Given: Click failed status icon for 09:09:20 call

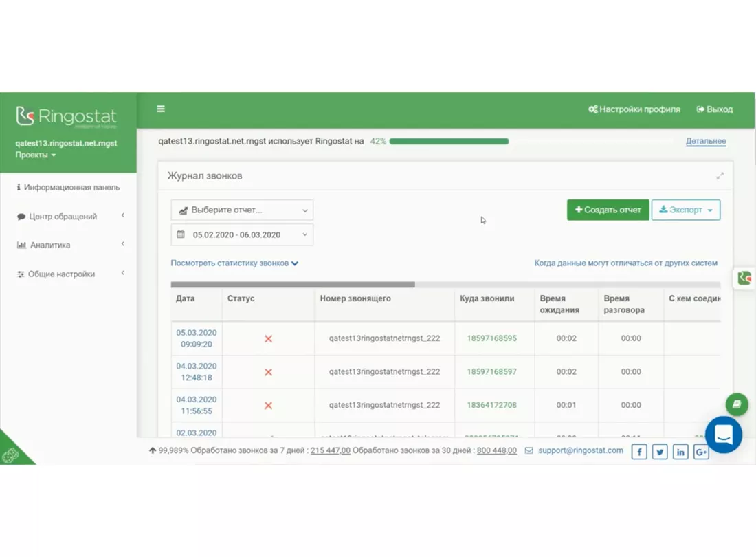Looking at the screenshot, I should (x=269, y=339).
